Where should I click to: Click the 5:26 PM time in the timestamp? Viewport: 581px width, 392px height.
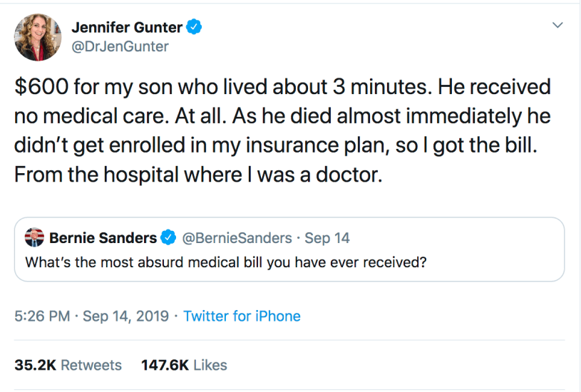pos(41,316)
